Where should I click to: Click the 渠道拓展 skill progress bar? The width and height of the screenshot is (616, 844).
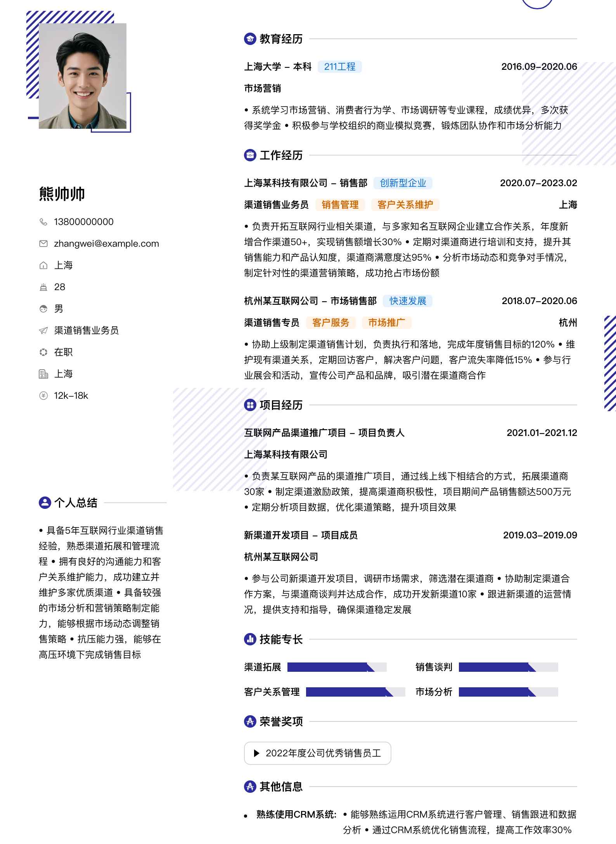pos(337,667)
